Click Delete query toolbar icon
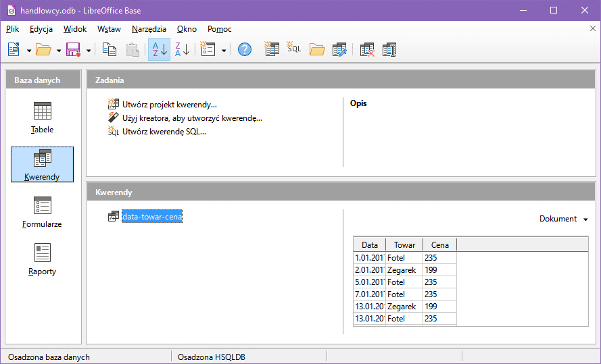This screenshot has height=364, width=601. click(367, 49)
